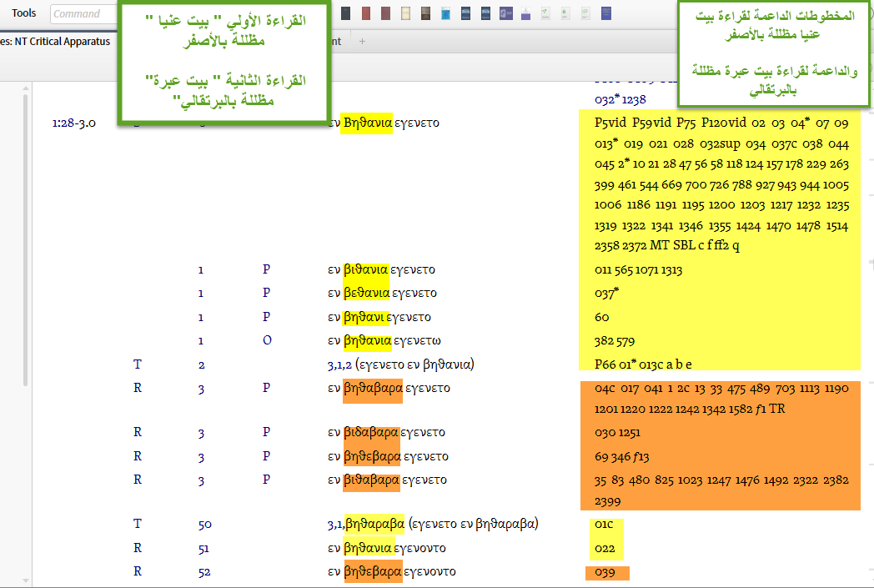The width and height of the screenshot is (874, 588).
Task: Click the P code beside εν βιδαβαρα εγενετο
Action: 266,432
